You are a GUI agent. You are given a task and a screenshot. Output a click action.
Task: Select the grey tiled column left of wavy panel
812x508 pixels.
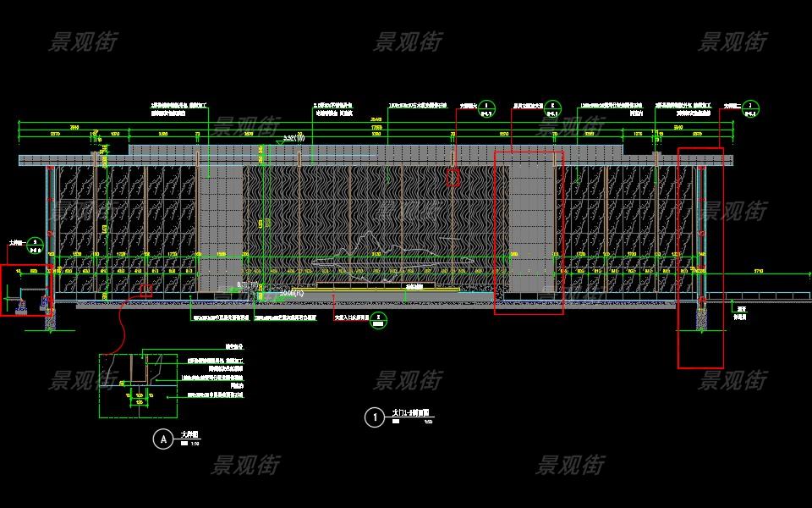click(x=220, y=229)
